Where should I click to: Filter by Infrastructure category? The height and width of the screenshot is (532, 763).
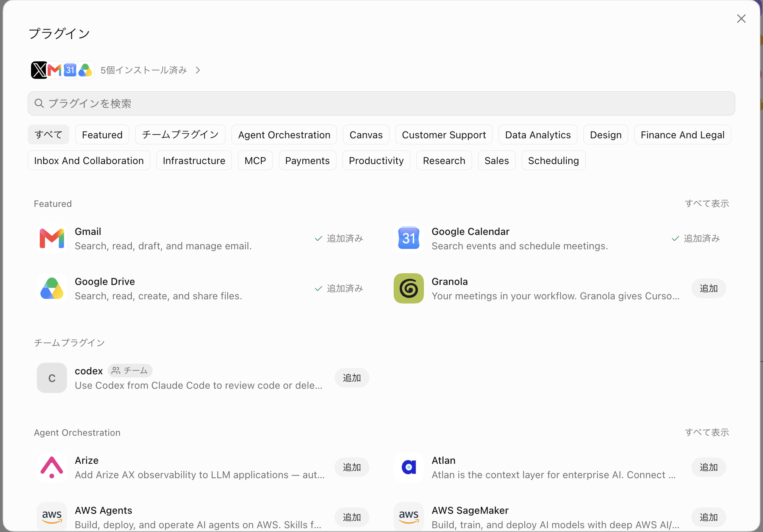pos(194,160)
